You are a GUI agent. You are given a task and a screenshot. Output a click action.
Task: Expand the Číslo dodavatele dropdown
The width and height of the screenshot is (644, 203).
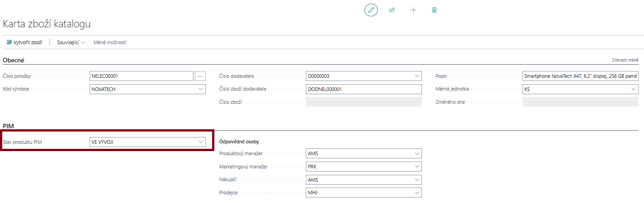[x=417, y=76]
